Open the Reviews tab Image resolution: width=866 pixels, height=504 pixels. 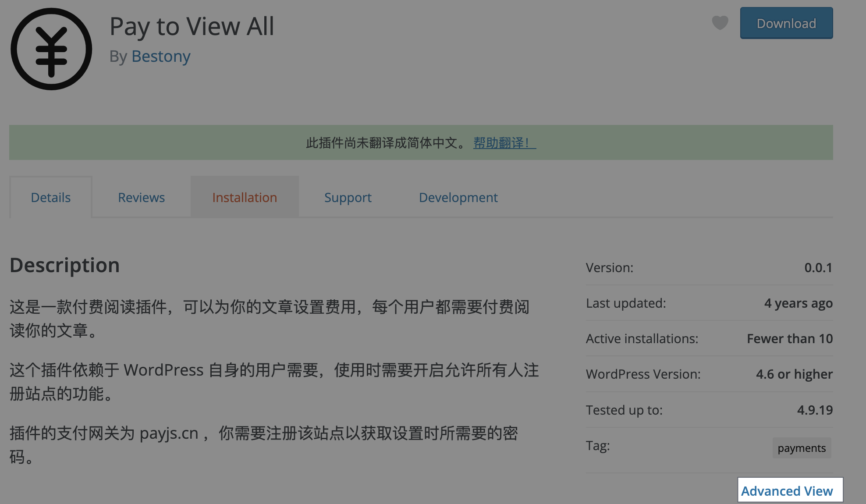pos(141,198)
